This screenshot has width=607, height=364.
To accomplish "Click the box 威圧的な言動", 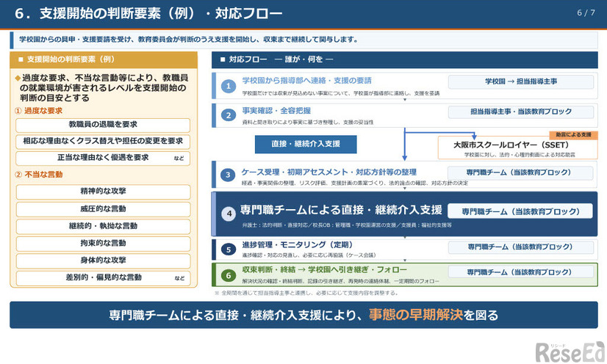I will (103, 209).
